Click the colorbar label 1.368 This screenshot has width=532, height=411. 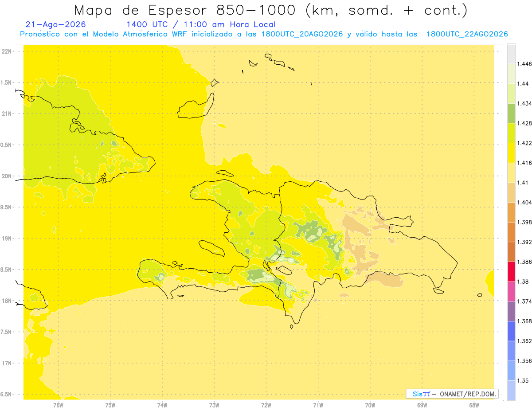pyautogui.click(x=525, y=321)
